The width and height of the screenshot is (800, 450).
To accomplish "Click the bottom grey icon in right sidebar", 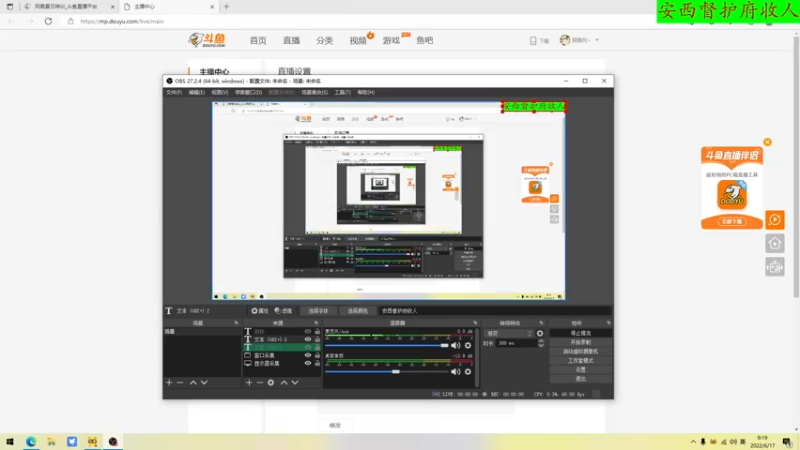I will [x=774, y=267].
